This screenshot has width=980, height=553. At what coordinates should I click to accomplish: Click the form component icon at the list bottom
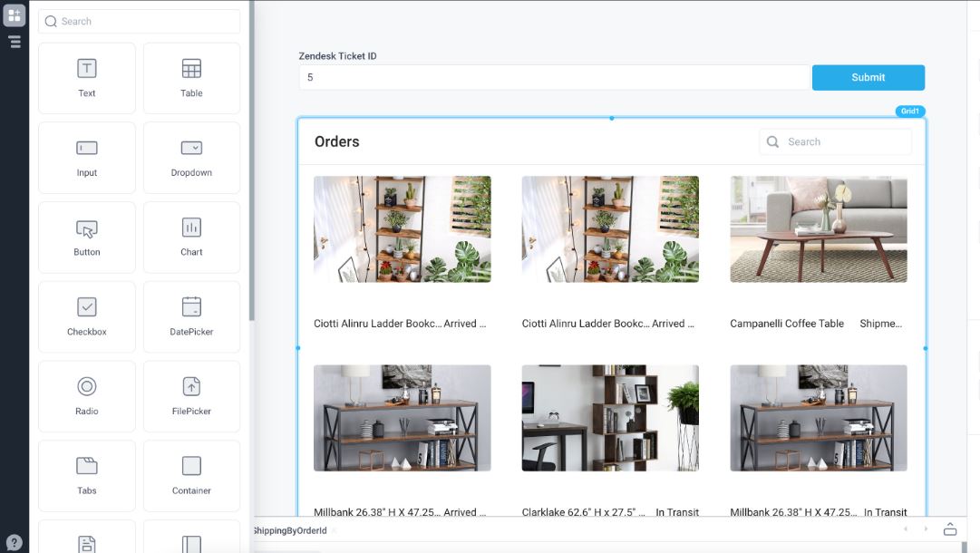coord(87,544)
